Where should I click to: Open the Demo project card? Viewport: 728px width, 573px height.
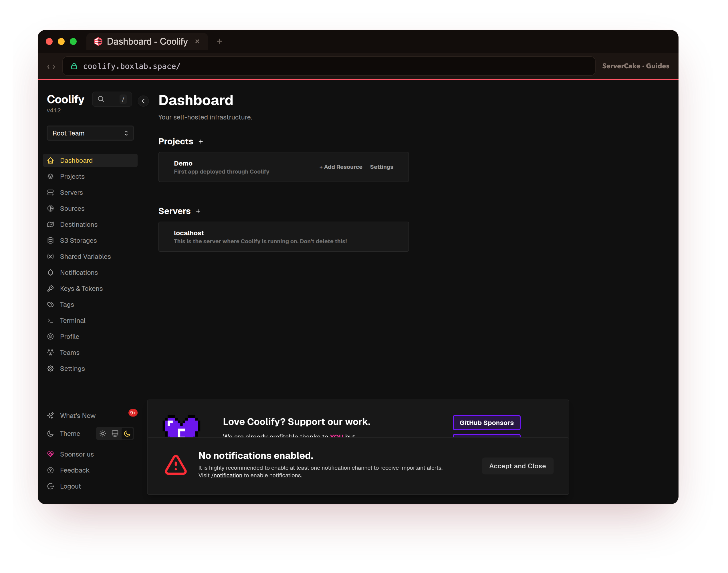pyautogui.click(x=283, y=167)
